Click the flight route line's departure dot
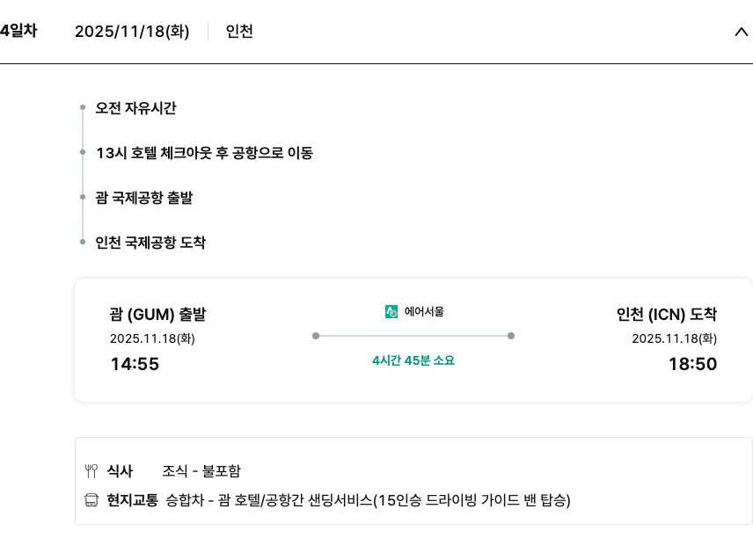753x560 pixels. [316, 336]
